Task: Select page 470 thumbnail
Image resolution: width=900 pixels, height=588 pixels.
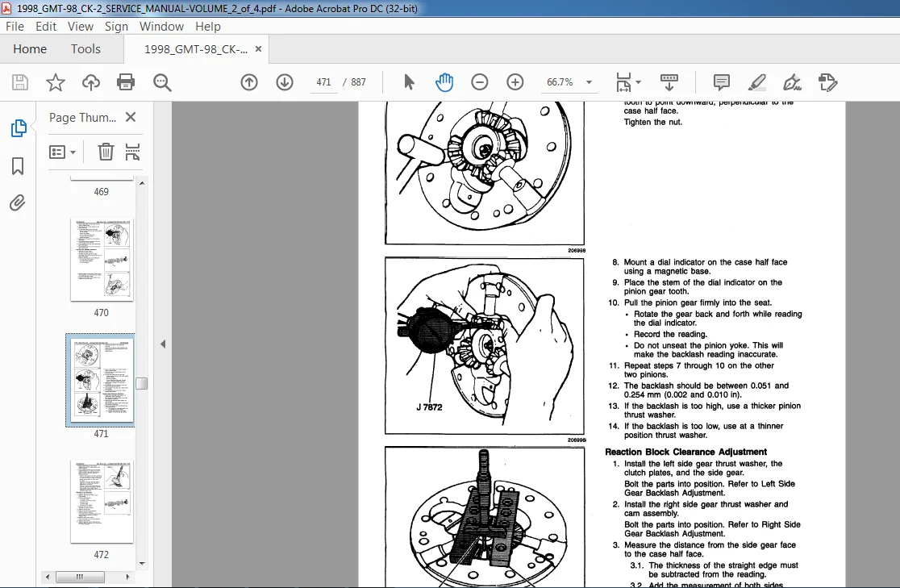Action: coord(102,260)
